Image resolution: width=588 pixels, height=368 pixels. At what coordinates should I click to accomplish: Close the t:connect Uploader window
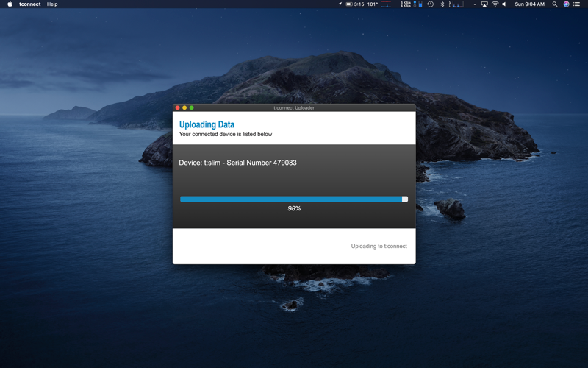(177, 107)
